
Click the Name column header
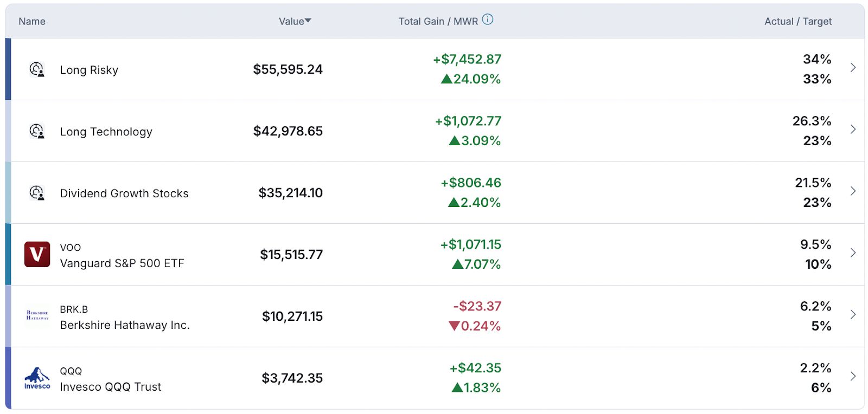tap(32, 21)
